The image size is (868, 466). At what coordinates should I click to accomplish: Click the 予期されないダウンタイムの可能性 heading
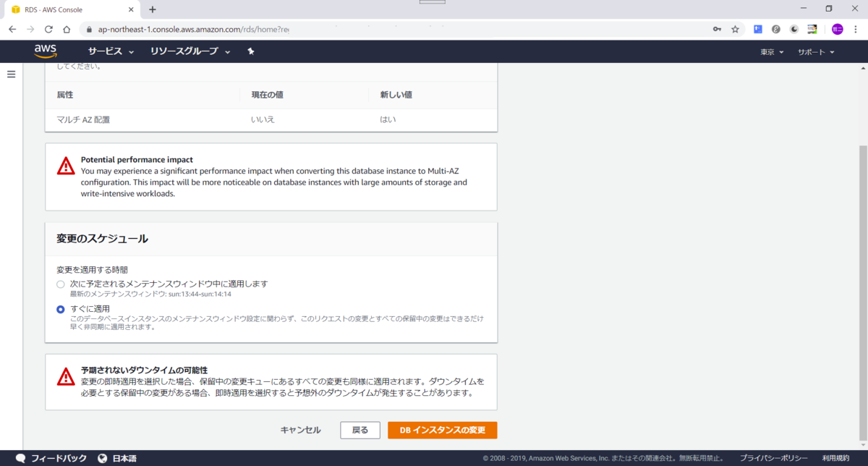(145, 370)
